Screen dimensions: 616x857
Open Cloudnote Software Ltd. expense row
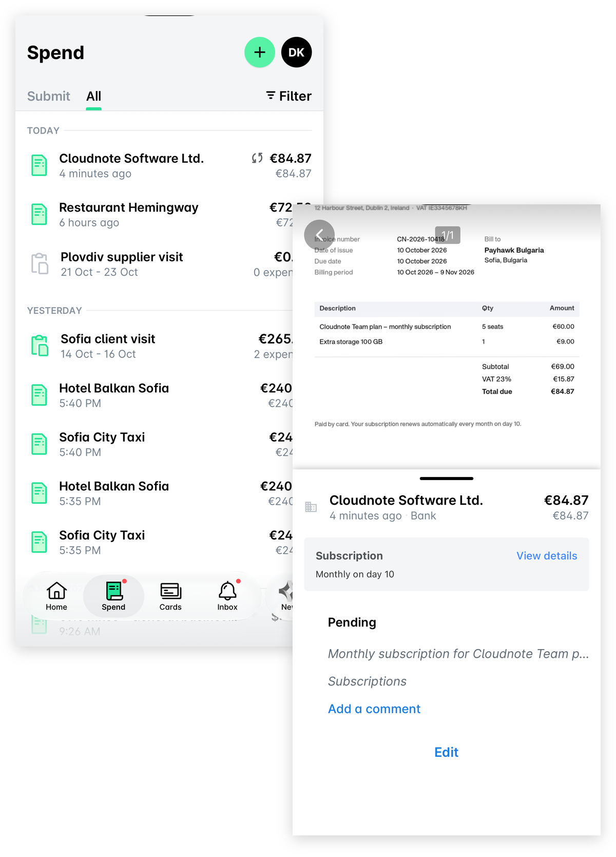169,165
